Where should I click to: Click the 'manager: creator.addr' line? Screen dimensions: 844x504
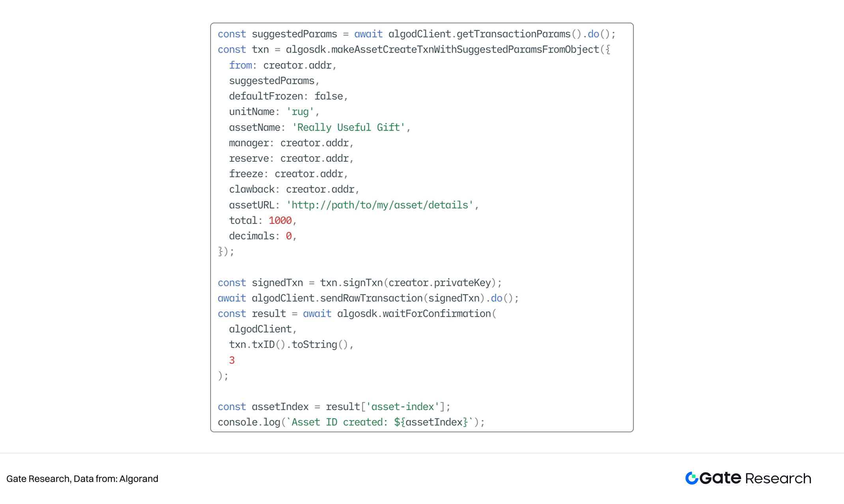(x=291, y=143)
